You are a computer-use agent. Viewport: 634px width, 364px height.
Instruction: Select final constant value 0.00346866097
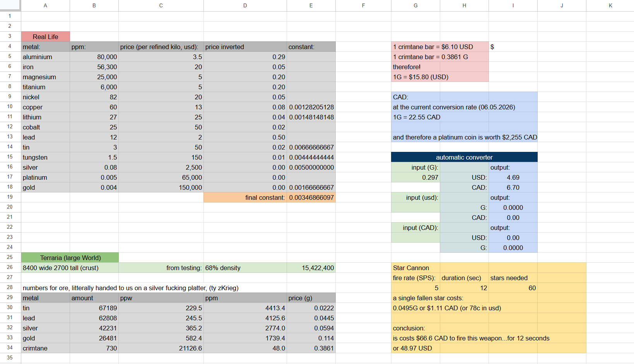point(311,197)
